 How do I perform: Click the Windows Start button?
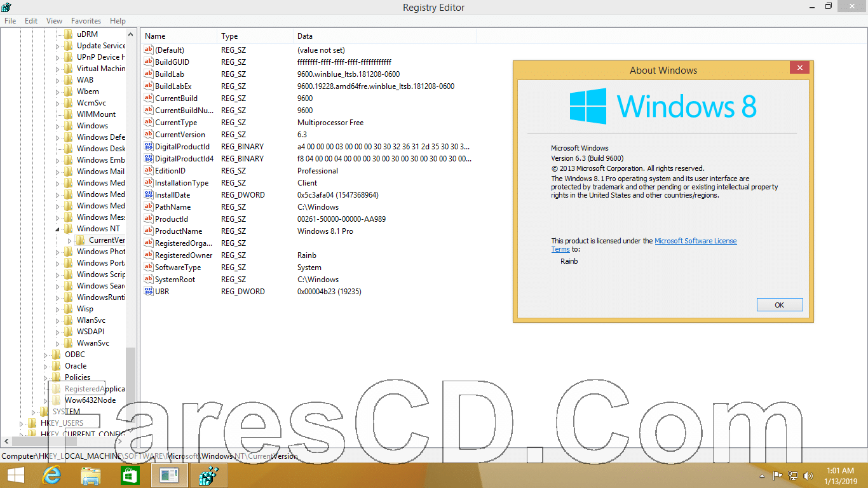[16, 475]
